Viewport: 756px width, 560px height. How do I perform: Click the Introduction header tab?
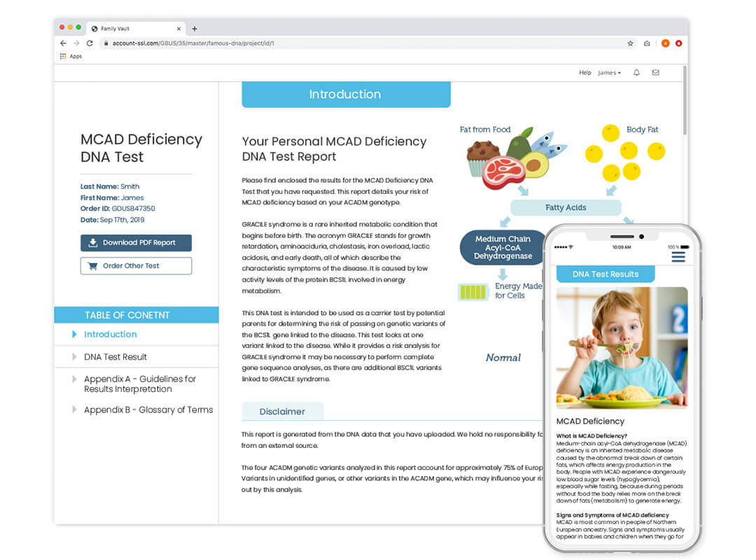click(346, 94)
